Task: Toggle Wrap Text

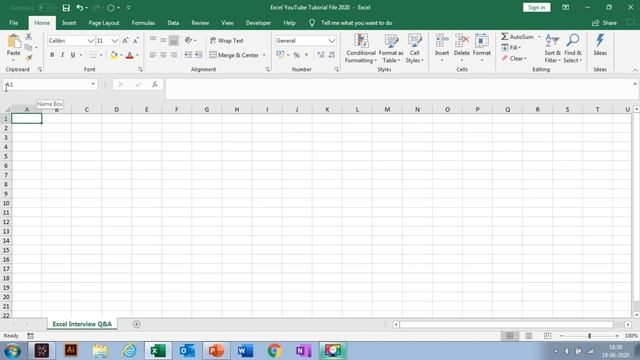Action: (x=227, y=40)
